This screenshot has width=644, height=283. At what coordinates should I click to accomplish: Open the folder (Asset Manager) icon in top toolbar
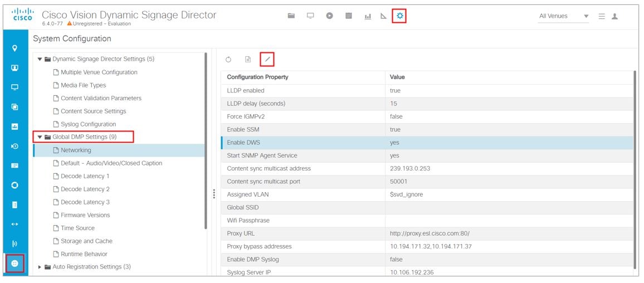tap(291, 16)
